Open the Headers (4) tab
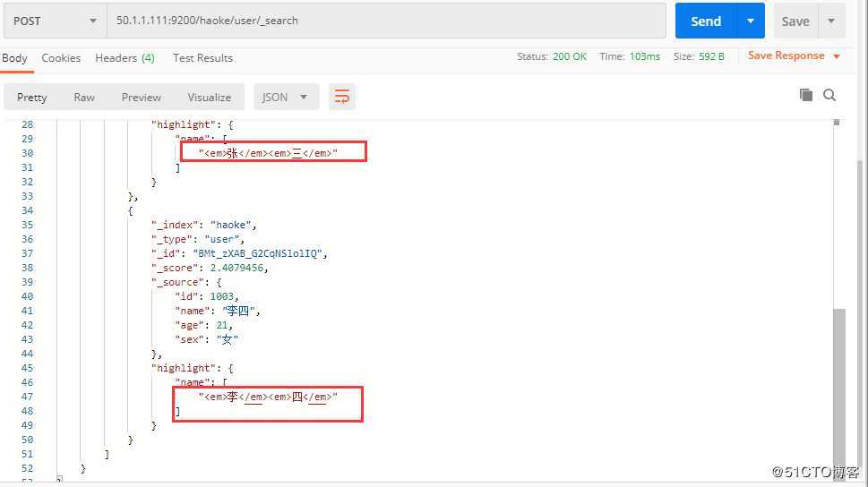The width and height of the screenshot is (868, 487). [x=125, y=57]
